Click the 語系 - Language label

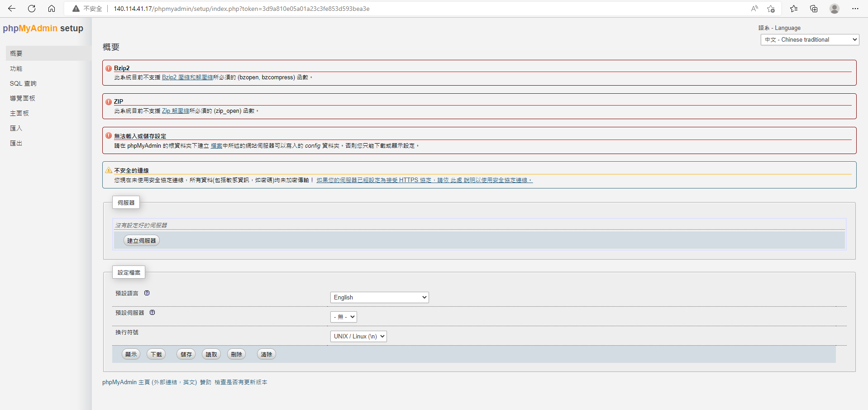click(779, 28)
